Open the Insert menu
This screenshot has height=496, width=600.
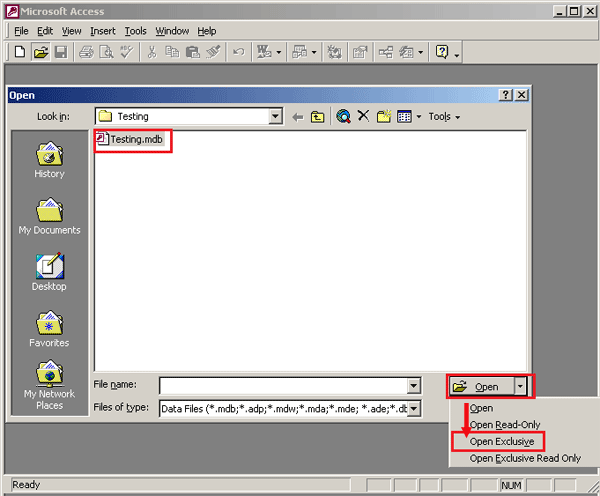[103, 31]
